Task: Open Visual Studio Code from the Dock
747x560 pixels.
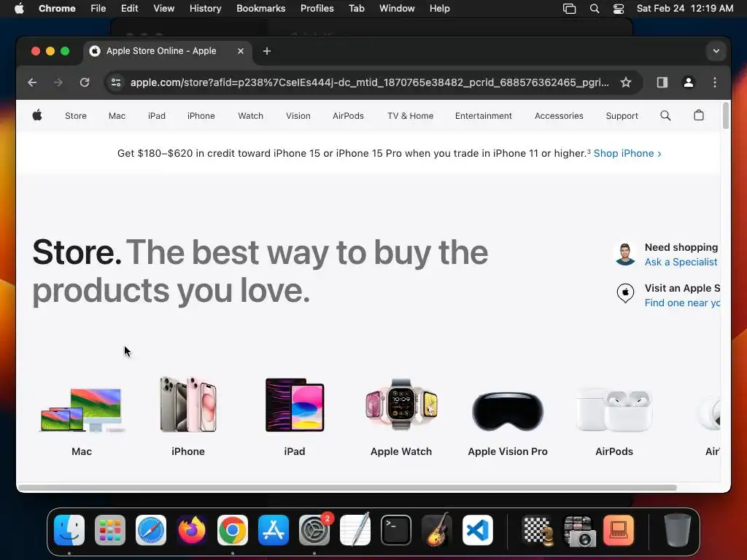Action: pos(477,530)
